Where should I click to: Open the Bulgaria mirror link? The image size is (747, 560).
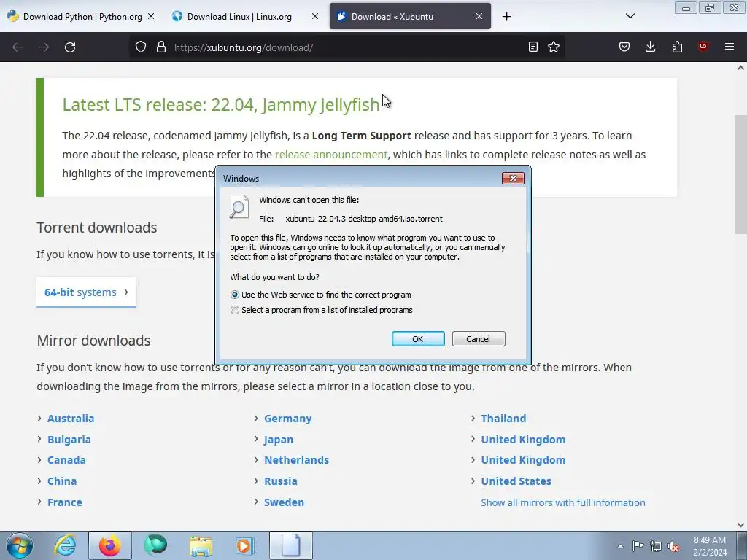click(x=69, y=440)
